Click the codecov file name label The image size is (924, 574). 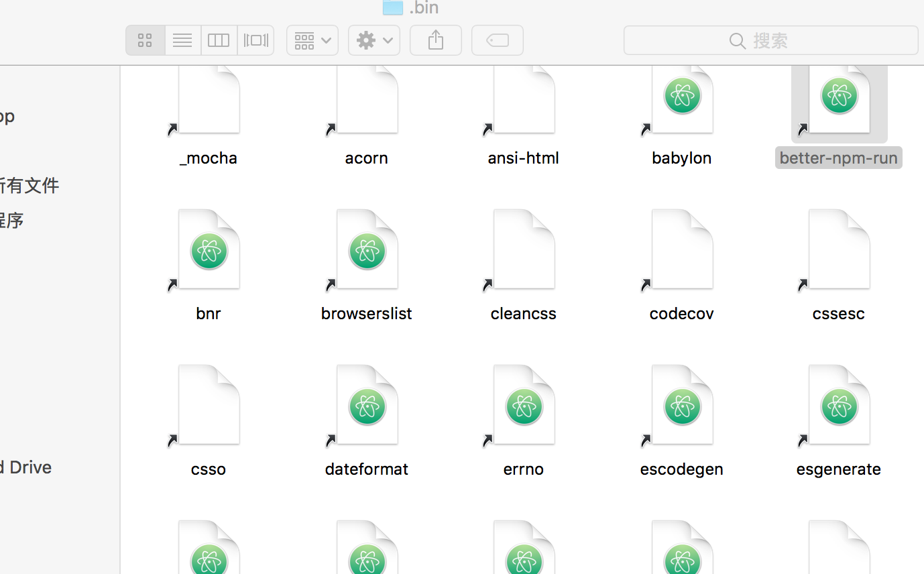pyautogui.click(x=682, y=313)
